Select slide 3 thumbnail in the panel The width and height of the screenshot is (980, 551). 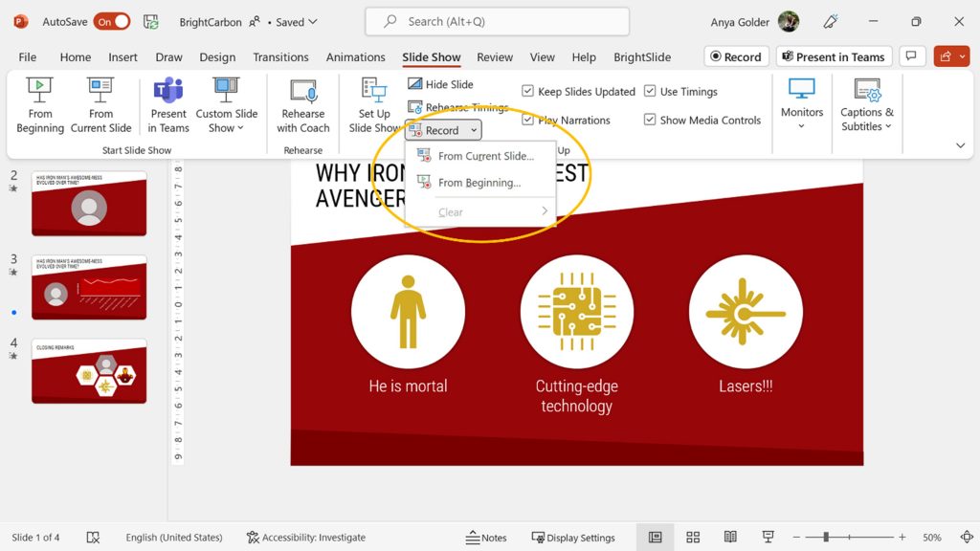(x=88, y=288)
